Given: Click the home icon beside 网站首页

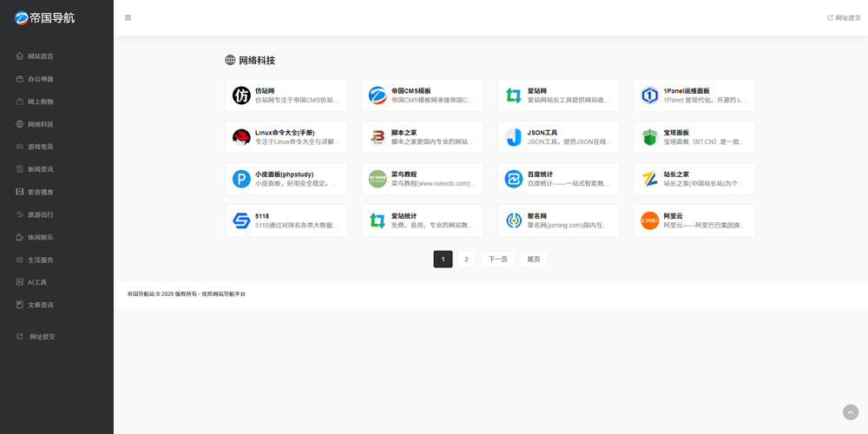Looking at the screenshot, I should click(20, 56).
